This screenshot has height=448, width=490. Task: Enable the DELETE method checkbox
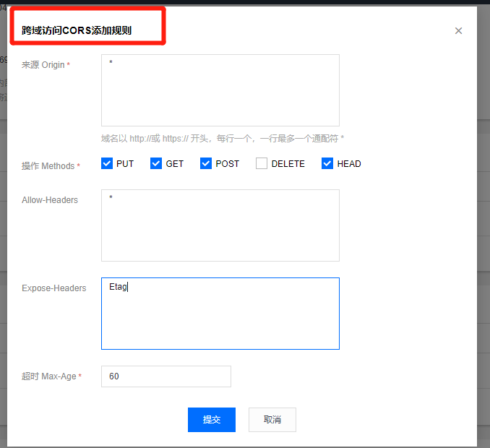[x=262, y=163]
